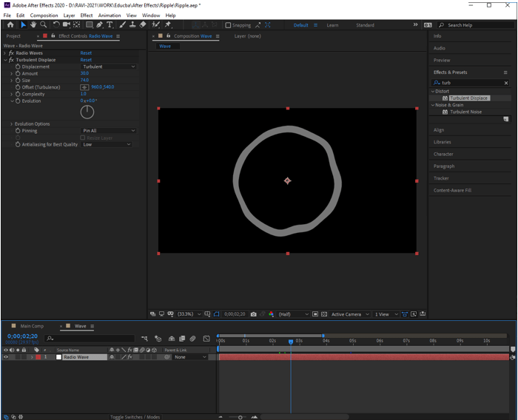The height and width of the screenshot is (420, 518).
Task: Switch to Standard workspace
Action: [365, 25]
